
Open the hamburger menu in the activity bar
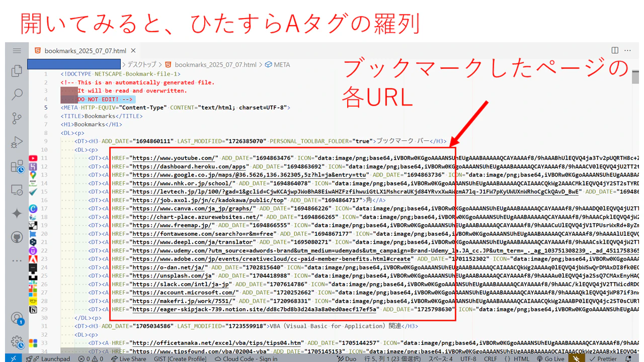[17, 51]
